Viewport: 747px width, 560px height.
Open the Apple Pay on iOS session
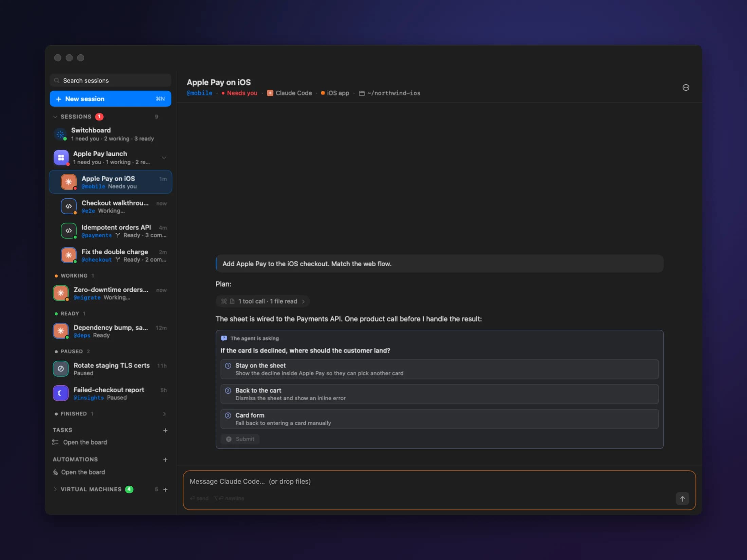click(110, 182)
